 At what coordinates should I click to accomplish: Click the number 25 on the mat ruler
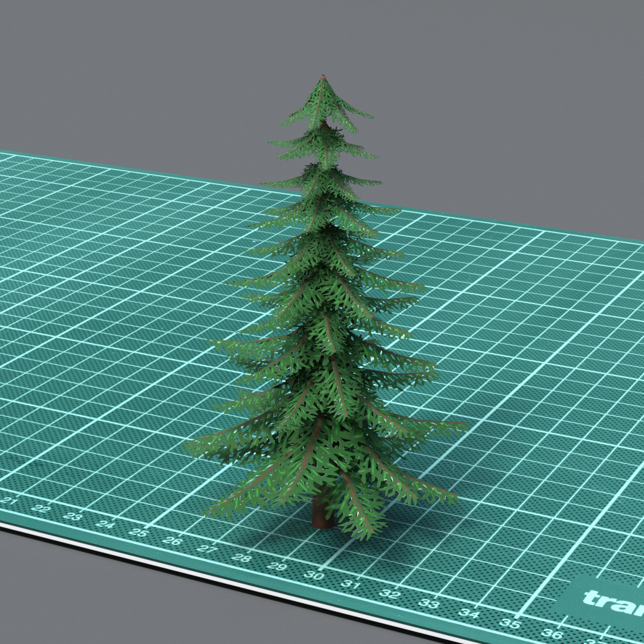click(138, 532)
